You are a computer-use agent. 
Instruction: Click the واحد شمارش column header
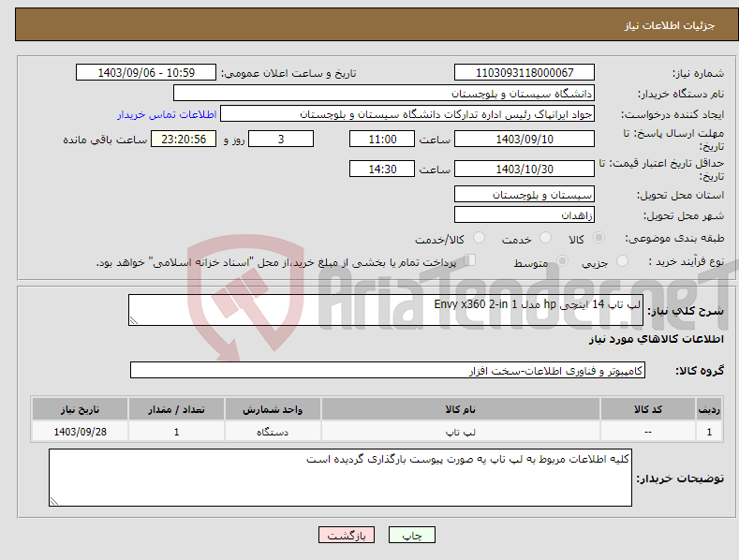coord(273,409)
